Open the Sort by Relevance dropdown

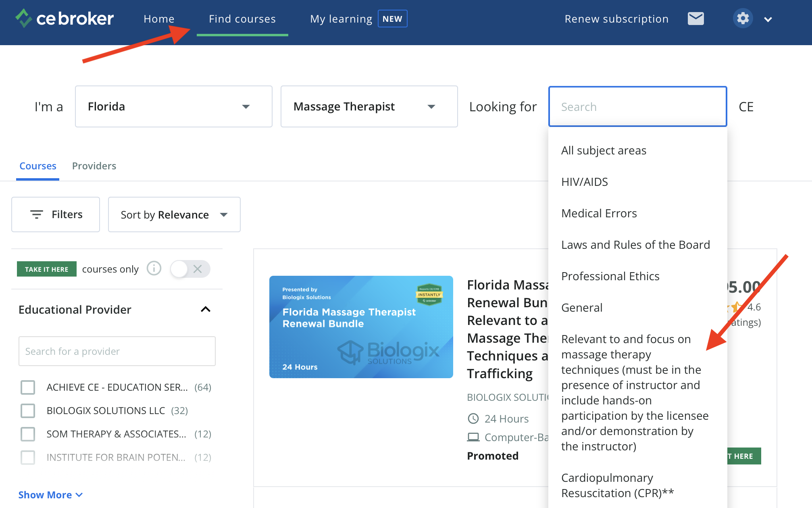pyautogui.click(x=174, y=215)
